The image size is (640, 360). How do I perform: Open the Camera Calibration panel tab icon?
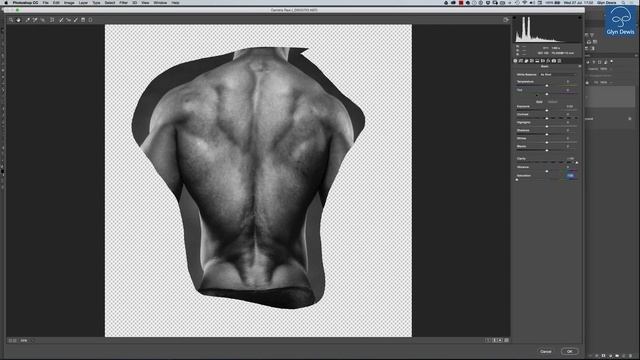[x=553, y=61]
